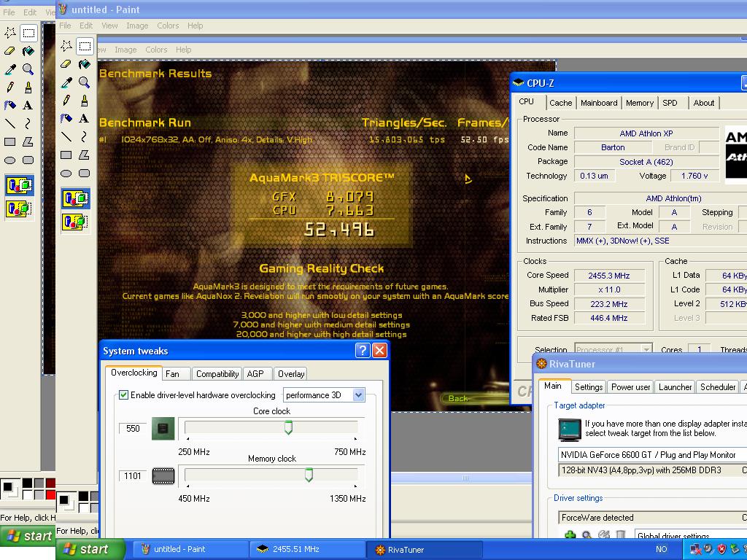This screenshot has width=747, height=560.
Task: Activate the 2455.51 MHz CPU-Z taskbar button
Action: pos(307,549)
